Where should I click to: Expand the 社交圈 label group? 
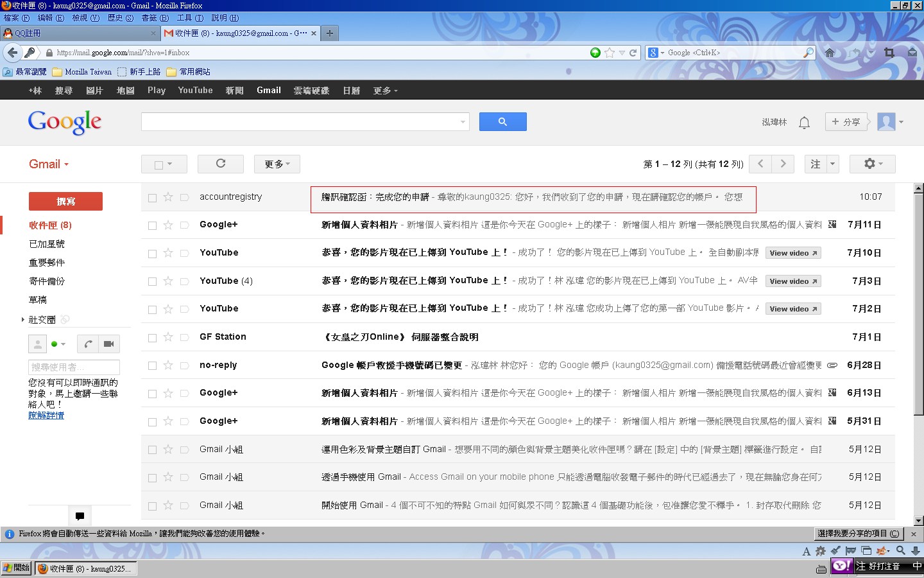tap(22, 319)
